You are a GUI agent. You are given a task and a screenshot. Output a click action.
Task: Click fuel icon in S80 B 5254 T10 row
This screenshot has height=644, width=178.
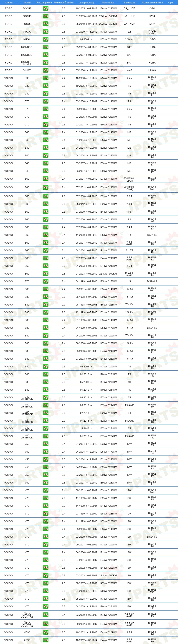coord(46,374)
